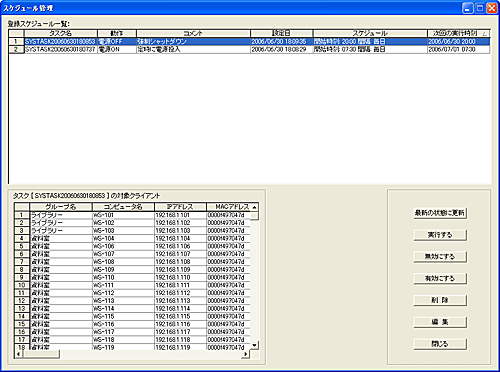Image resolution: width=500 pixels, height=372 pixels.
Task: Click client list scroll up arrow
Action: (x=254, y=207)
